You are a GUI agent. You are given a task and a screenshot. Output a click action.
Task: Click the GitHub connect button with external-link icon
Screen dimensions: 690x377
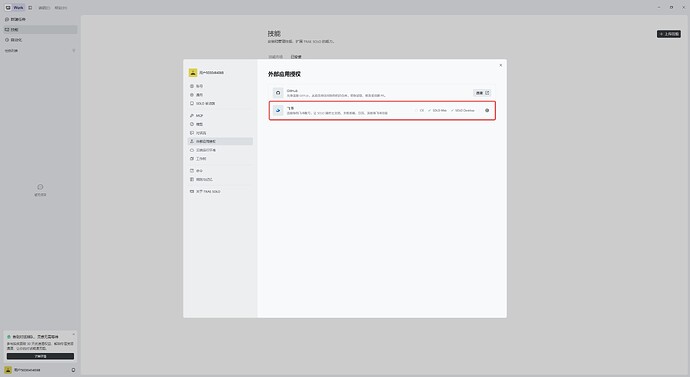pyautogui.click(x=482, y=93)
